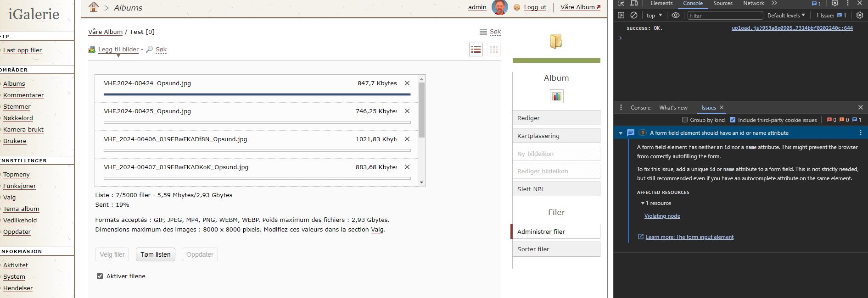Viewport: 868px width, 298px height.
Task: Close the DevTools drawer panel
Action: click(861, 107)
